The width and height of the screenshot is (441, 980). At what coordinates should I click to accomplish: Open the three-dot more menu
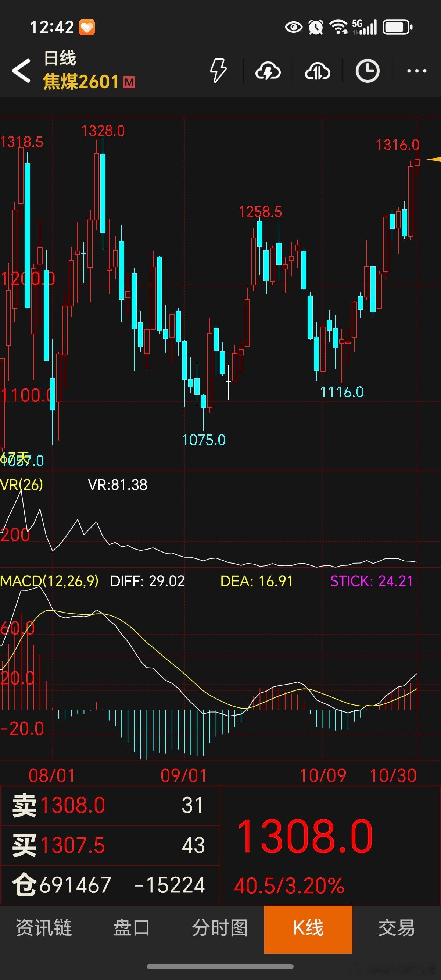pyautogui.click(x=417, y=71)
